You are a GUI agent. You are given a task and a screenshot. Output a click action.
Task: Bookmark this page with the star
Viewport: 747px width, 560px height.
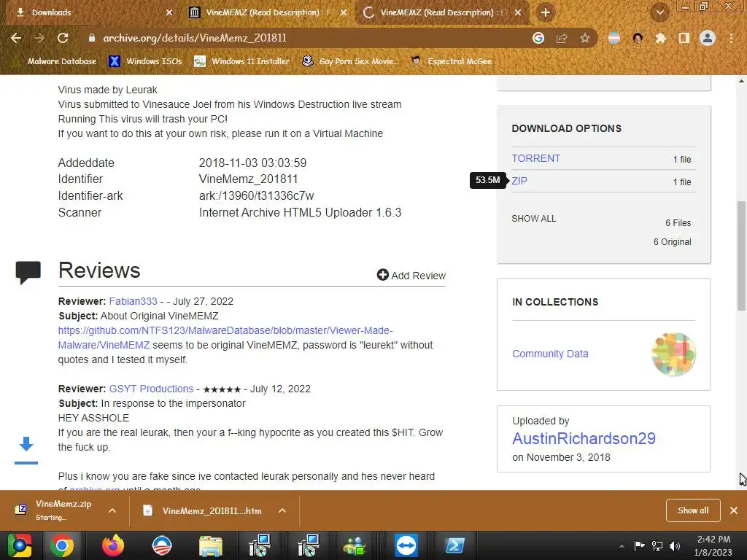(x=585, y=38)
